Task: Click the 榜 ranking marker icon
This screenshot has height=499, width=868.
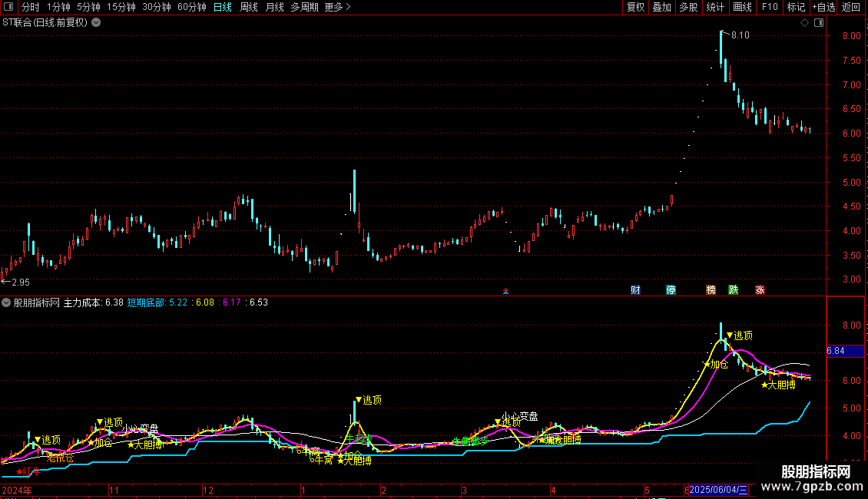Action: click(711, 290)
